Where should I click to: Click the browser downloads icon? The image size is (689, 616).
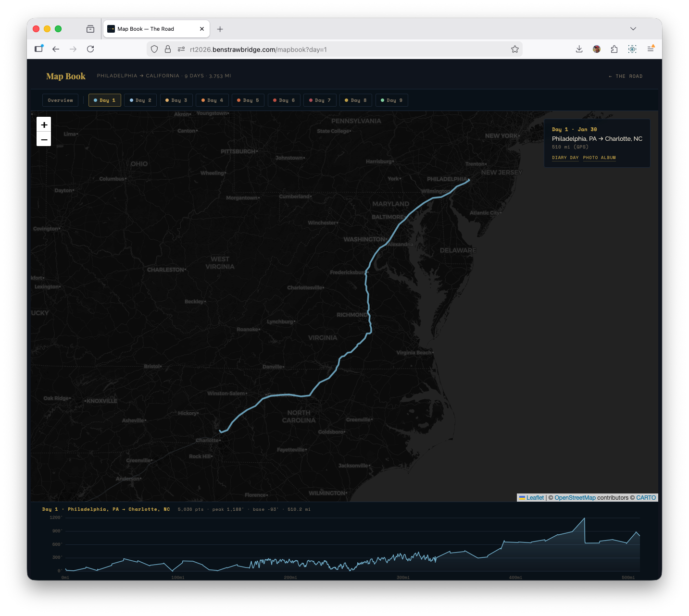[x=579, y=49]
